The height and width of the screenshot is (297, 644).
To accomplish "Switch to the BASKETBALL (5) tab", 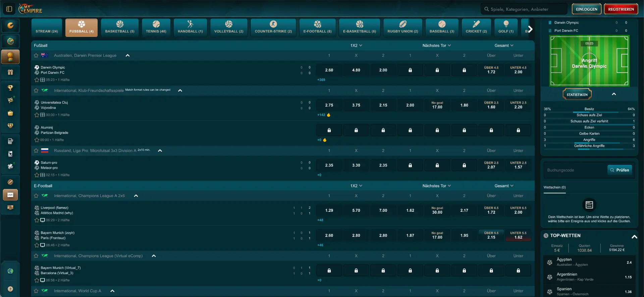I will pyautogui.click(x=120, y=28).
